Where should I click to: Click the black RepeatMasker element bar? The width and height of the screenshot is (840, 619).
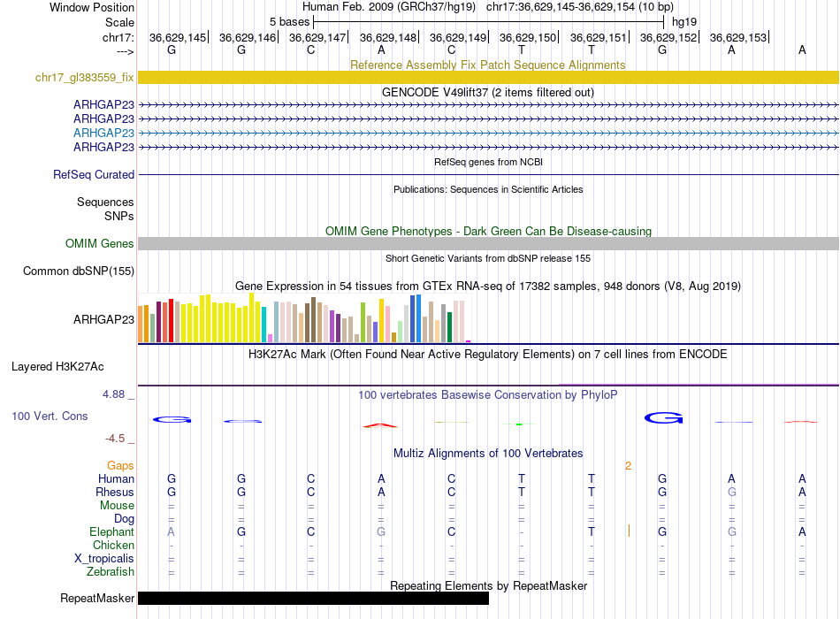pyautogui.click(x=313, y=598)
